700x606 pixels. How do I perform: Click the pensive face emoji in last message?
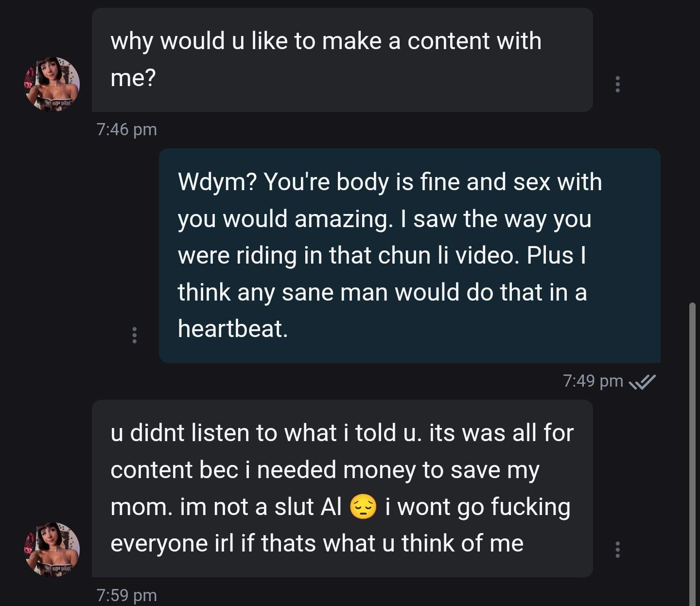[363, 507]
